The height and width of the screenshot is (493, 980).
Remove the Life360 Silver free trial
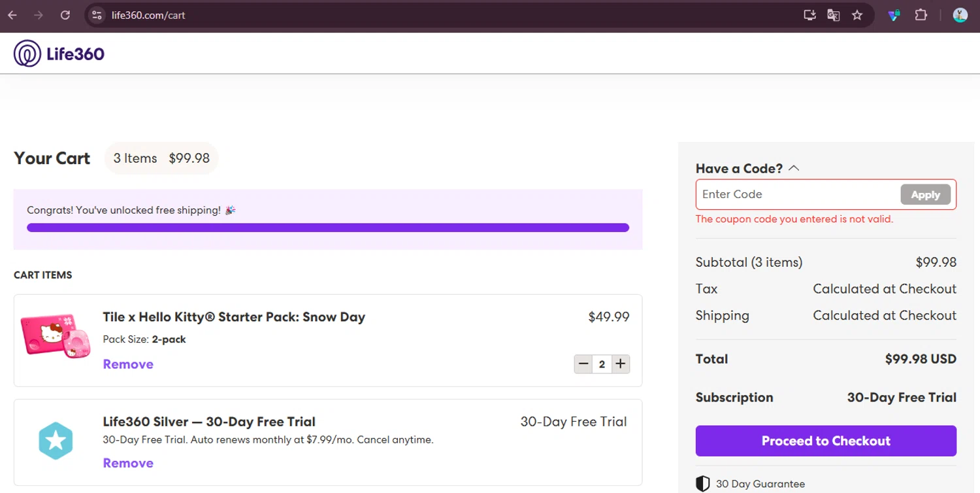pyautogui.click(x=128, y=463)
